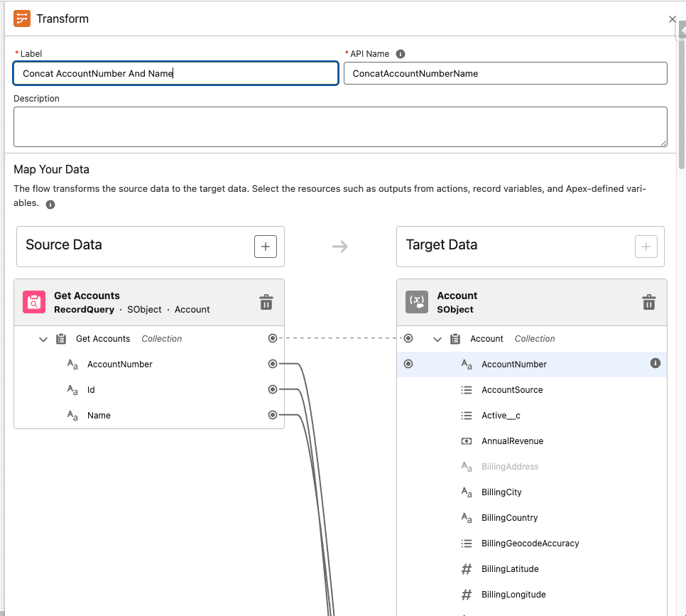Add a source data resource

[266, 247]
